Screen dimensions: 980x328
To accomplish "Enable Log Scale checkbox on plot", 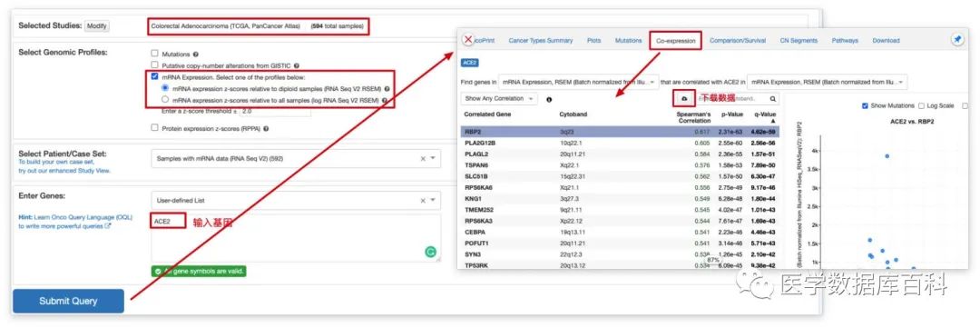I will 922,105.
